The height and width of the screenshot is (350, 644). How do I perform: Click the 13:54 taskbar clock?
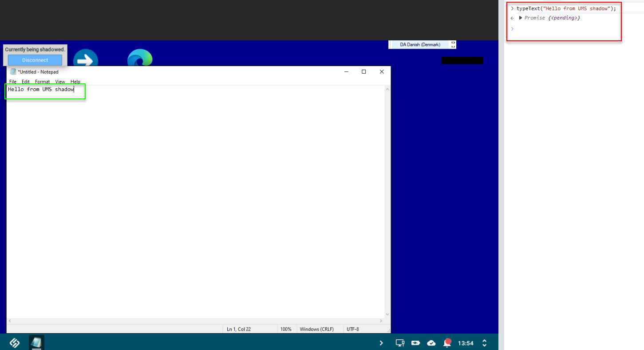(466, 343)
